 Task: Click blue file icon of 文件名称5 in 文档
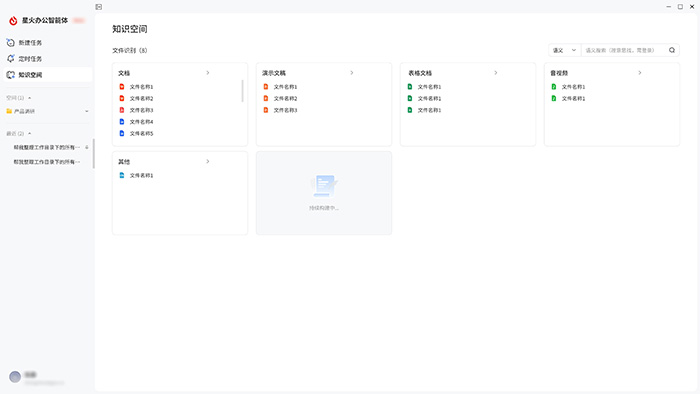122,133
